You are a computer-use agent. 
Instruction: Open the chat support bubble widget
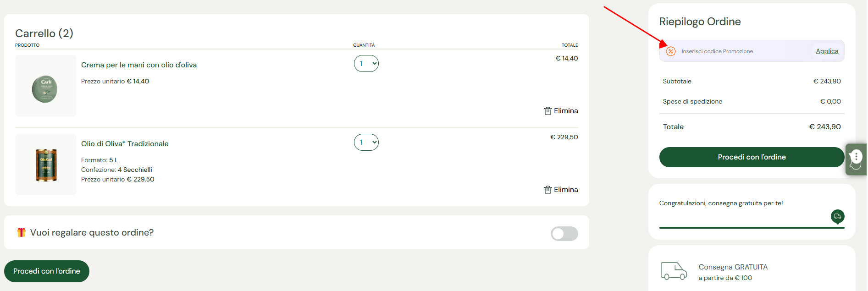(x=856, y=159)
